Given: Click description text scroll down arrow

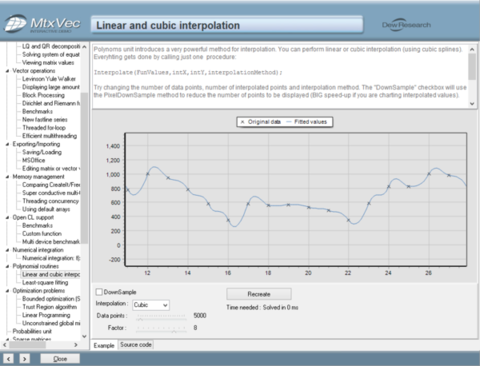Looking at the screenshot, I should coord(472,104).
